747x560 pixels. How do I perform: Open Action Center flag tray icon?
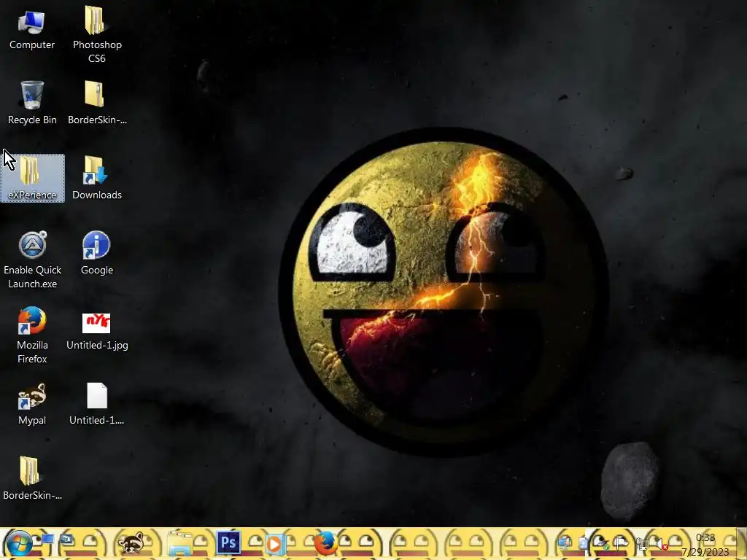pyautogui.click(x=621, y=542)
